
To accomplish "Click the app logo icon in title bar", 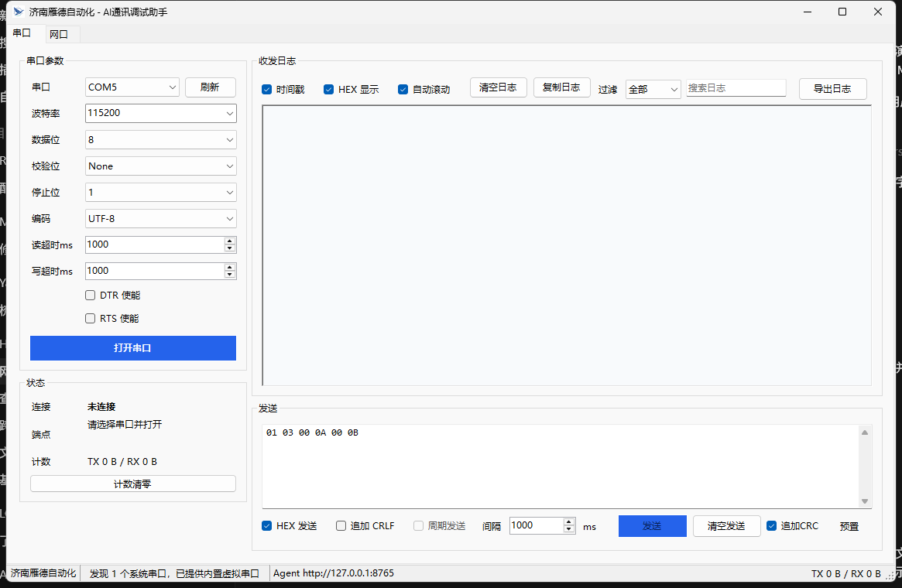I will [x=19, y=12].
